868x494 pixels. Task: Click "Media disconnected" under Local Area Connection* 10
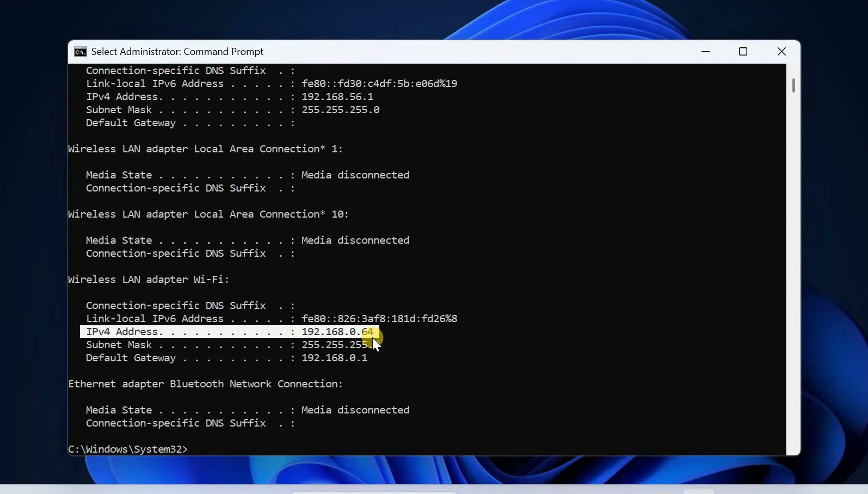[x=355, y=240]
